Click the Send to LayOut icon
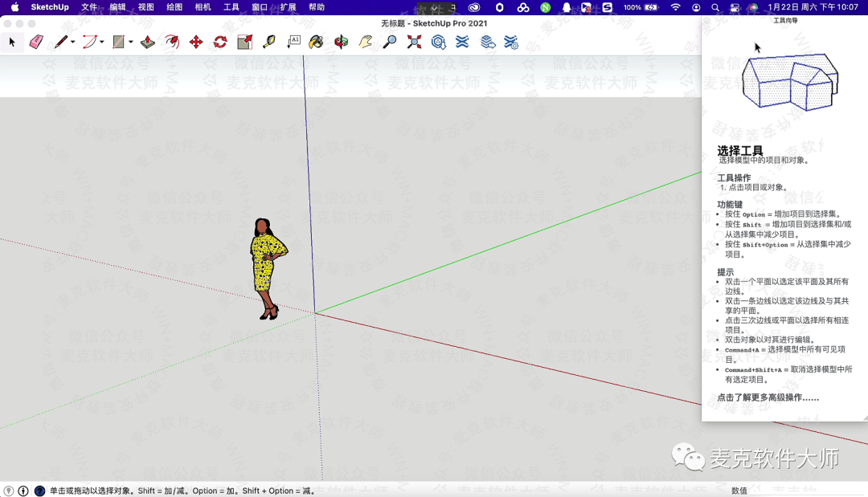Screen dimensions: 868x497 click(488, 42)
